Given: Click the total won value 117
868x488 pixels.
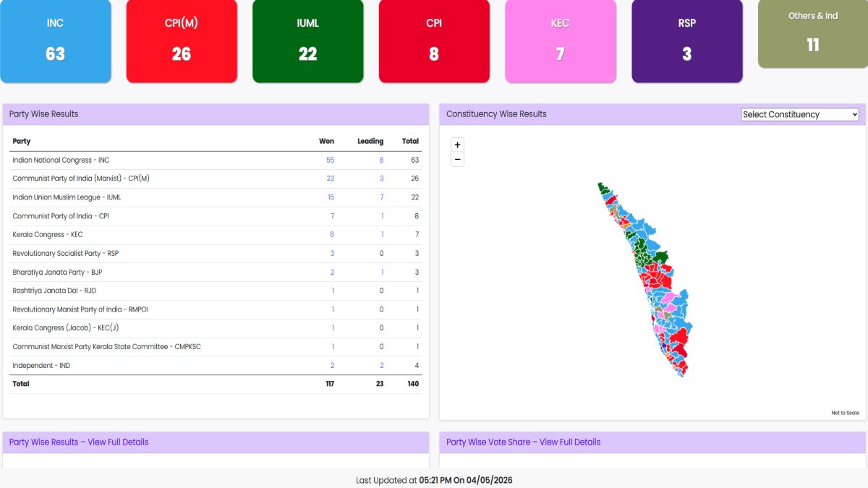Looking at the screenshot, I should click(329, 384).
